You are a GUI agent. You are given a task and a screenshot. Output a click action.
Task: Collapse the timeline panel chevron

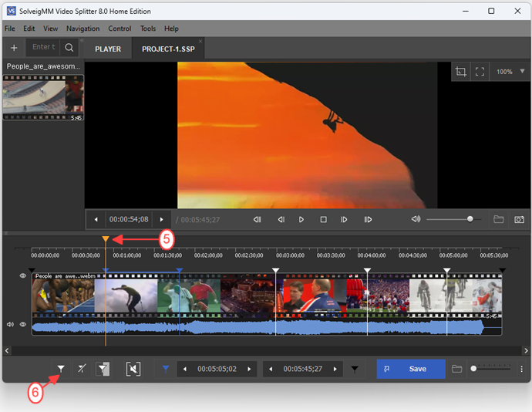[5, 233]
